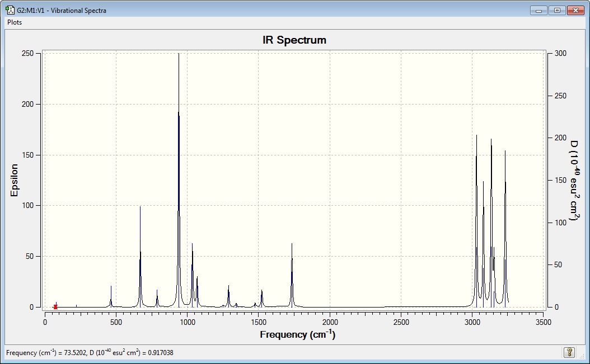Click the peak near 1525 cm-1
Image resolution: width=590 pixels, height=364 pixels.
(x=262, y=299)
